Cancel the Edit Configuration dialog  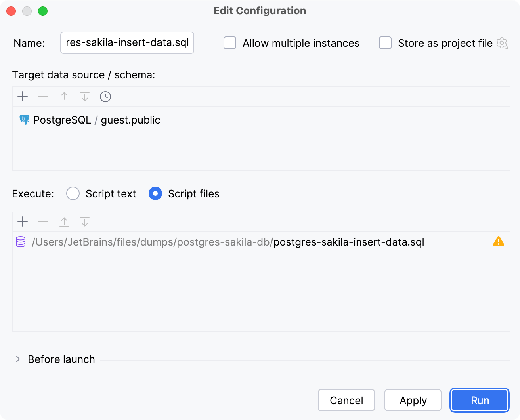(346, 400)
